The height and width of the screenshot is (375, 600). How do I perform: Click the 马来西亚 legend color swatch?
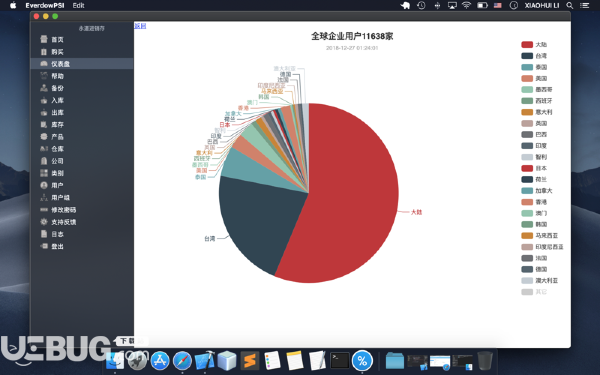tap(527, 236)
